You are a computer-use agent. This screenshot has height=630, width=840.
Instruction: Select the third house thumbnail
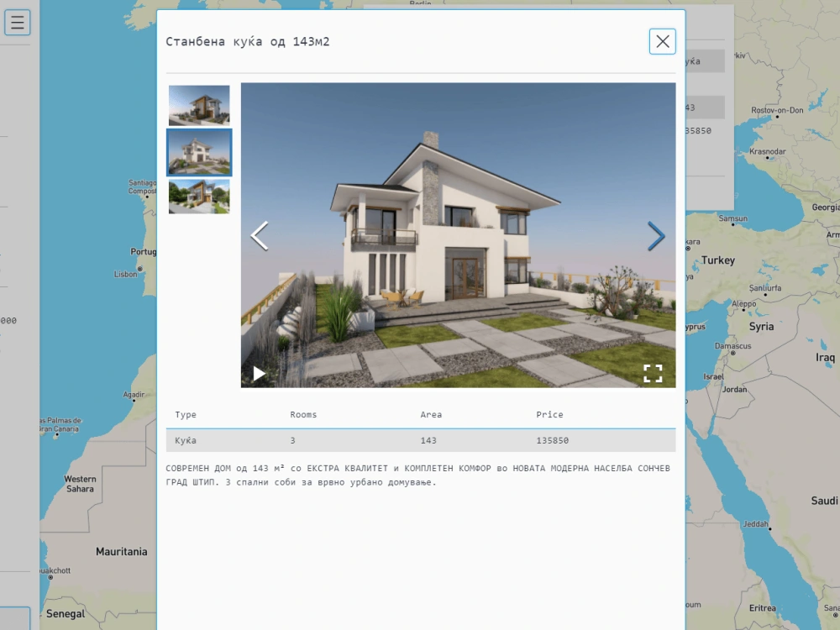click(199, 197)
